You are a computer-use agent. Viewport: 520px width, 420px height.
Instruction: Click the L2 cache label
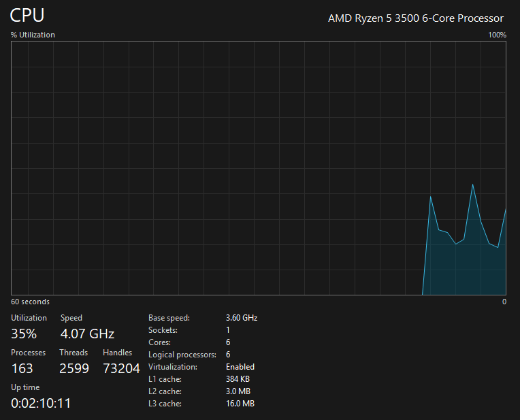point(165,391)
